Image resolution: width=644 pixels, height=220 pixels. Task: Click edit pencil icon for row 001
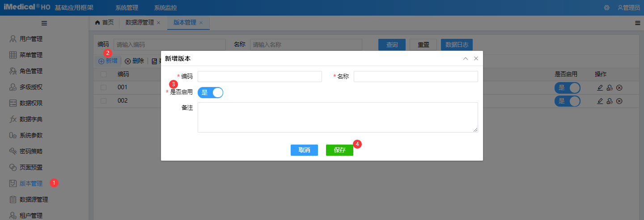tap(600, 88)
